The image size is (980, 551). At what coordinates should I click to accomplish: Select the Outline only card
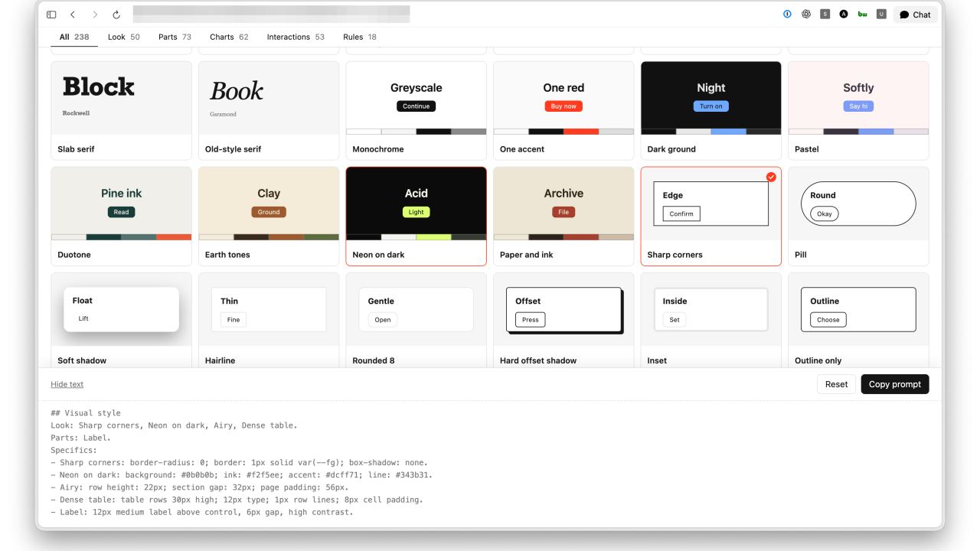[858, 321]
